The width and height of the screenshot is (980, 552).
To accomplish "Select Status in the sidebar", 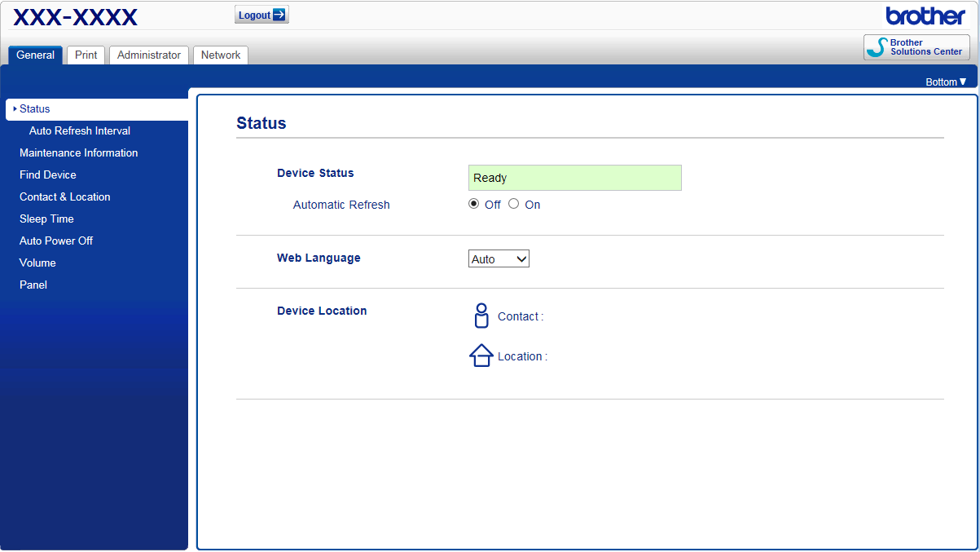I will (x=97, y=109).
